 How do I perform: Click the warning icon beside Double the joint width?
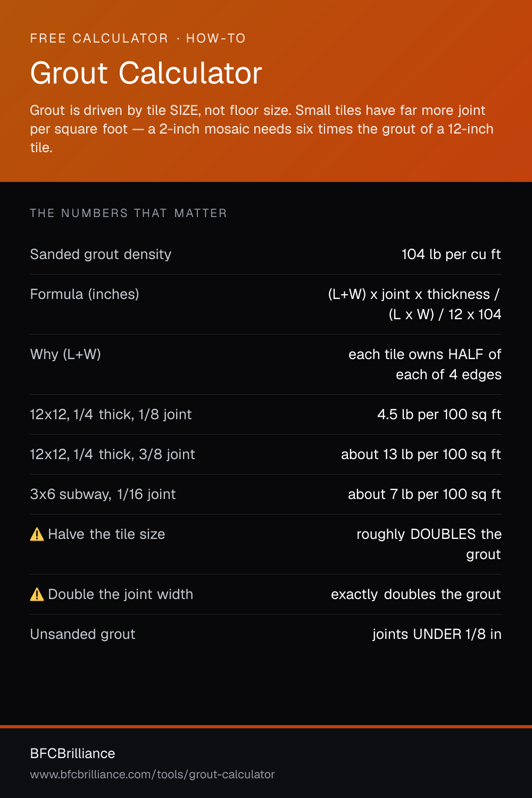click(37, 594)
